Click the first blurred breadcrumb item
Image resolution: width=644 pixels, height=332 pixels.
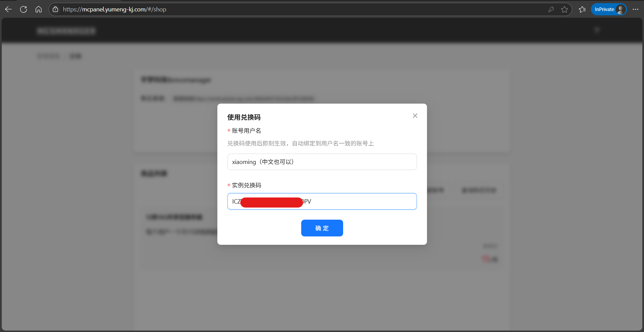49,56
